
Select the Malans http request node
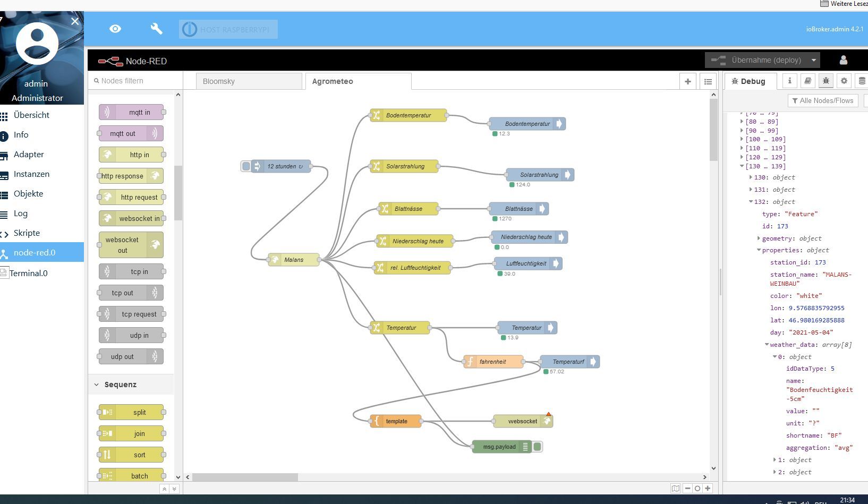tap(294, 260)
